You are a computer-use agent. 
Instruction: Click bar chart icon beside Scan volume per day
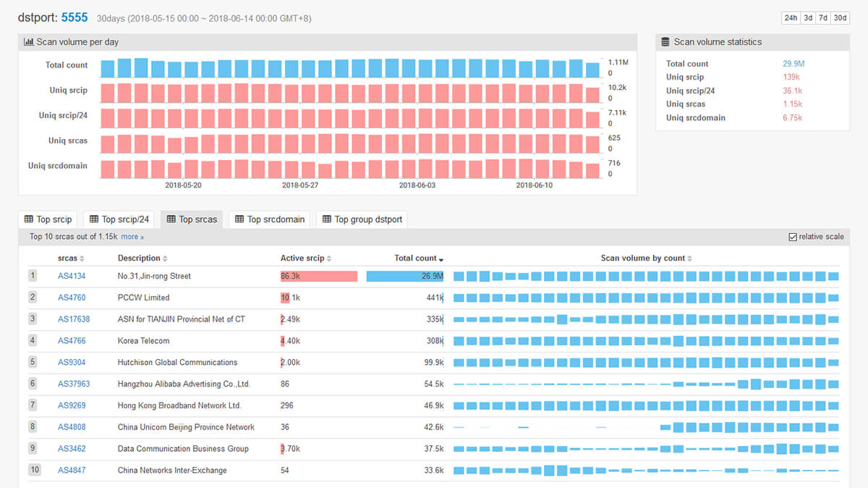point(29,42)
